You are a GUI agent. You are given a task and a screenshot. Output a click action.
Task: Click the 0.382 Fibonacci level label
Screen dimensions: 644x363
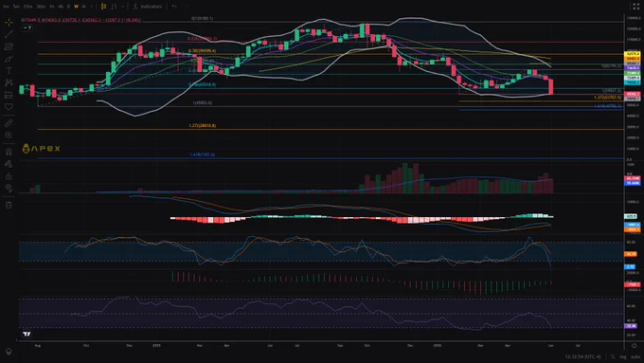tap(202, 51)
